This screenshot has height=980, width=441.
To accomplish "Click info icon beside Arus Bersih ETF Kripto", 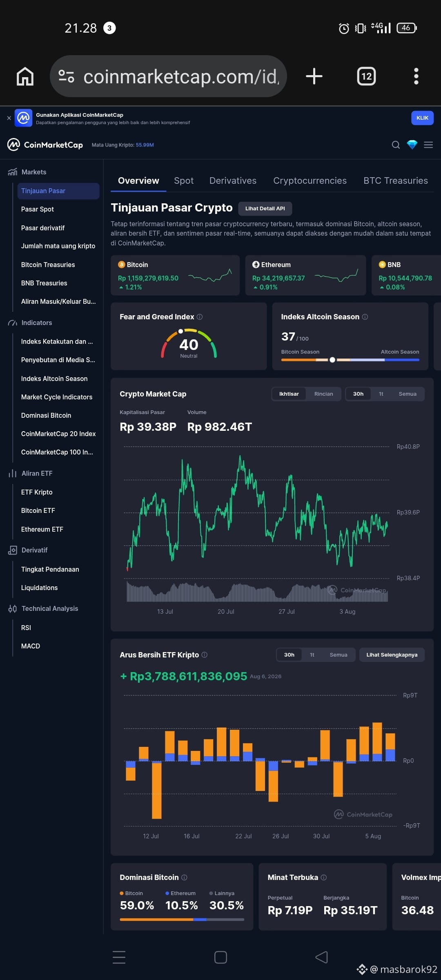I will click(x=205, y=655).
